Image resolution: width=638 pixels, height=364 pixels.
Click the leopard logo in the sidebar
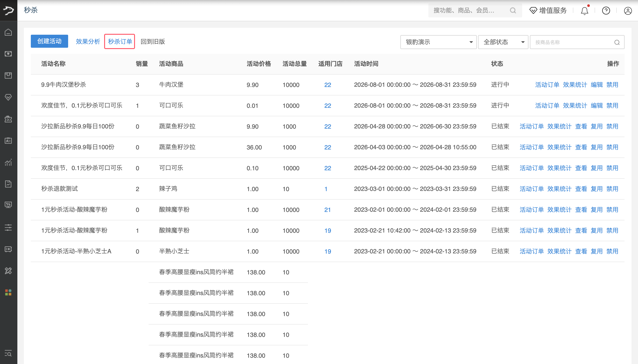click(x=8, y=10)
